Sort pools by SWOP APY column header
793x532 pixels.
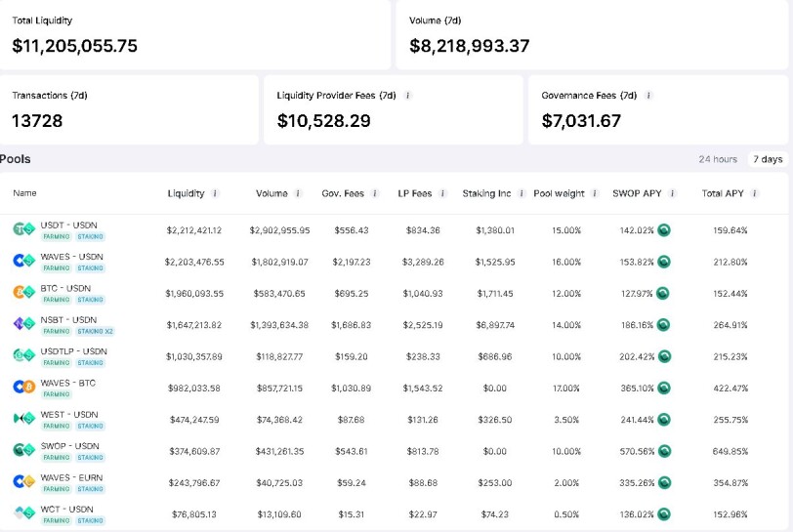(637, 193)
